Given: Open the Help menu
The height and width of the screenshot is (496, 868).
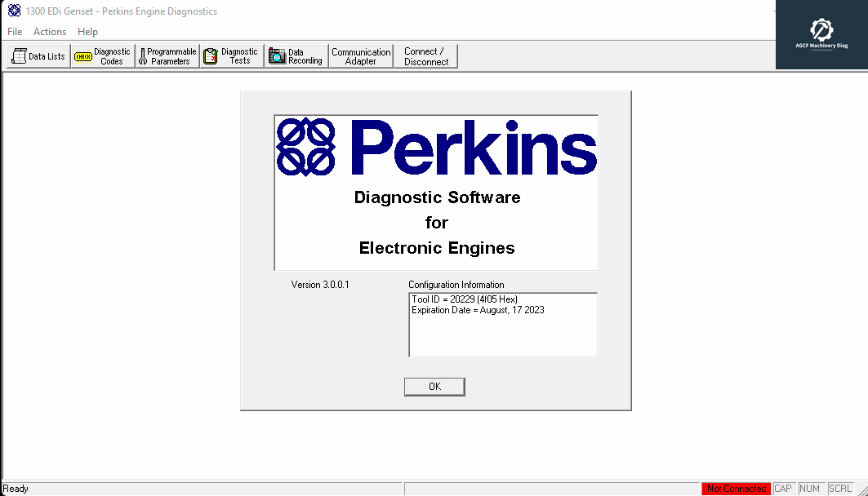Looking at the screenshot, I should tap(87, 32).
